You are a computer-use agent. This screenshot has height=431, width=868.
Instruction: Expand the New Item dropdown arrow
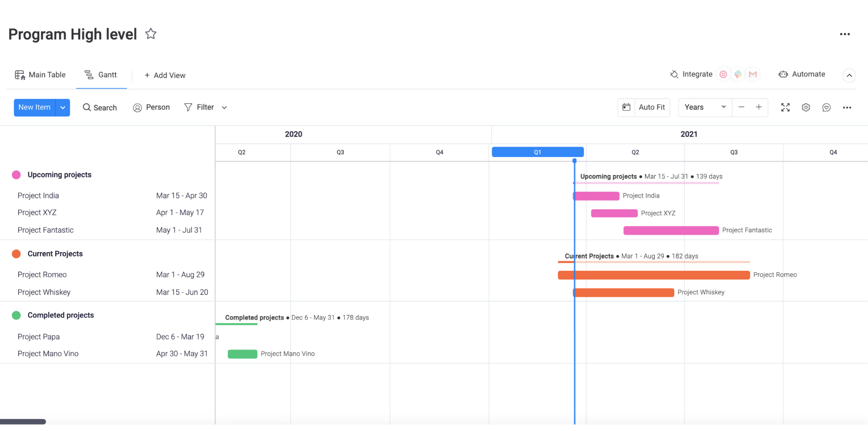click(x=63, y=107)
